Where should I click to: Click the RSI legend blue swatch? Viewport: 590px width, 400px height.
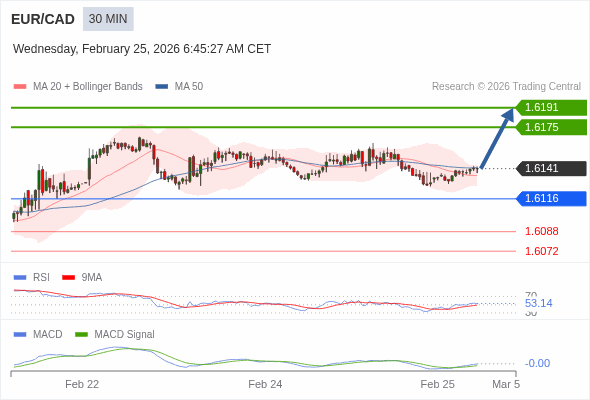click(20, 278)
